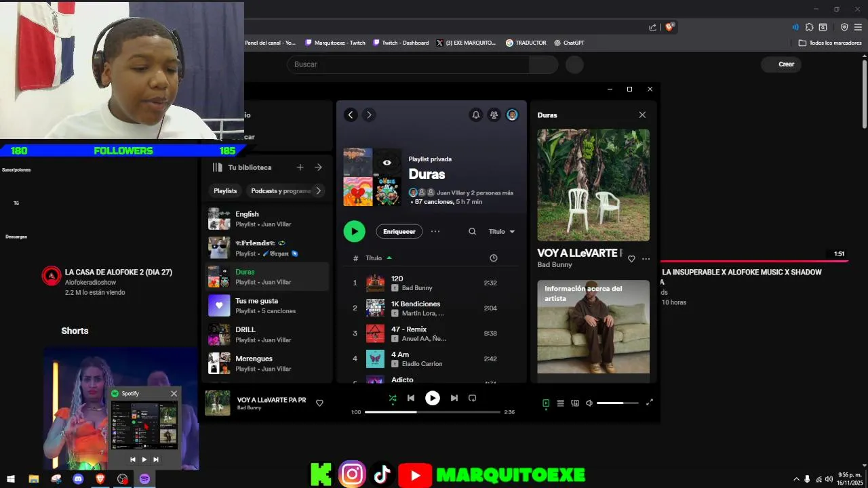
Task: Open the Spotify queue icon
Action: click(560, 403)
